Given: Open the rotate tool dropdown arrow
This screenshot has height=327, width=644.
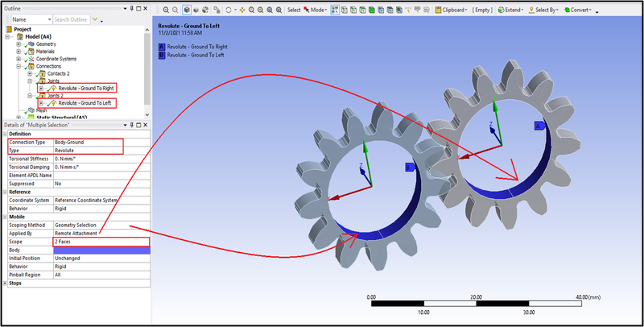Looking at the screenshot, I should 235,10.
